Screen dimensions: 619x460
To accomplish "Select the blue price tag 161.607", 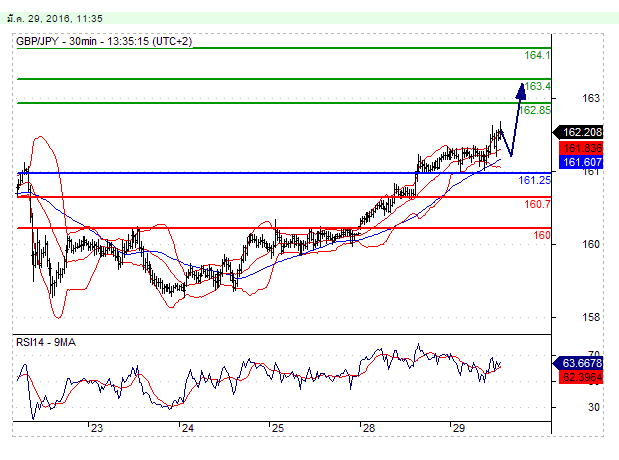I will pos(581,162).
